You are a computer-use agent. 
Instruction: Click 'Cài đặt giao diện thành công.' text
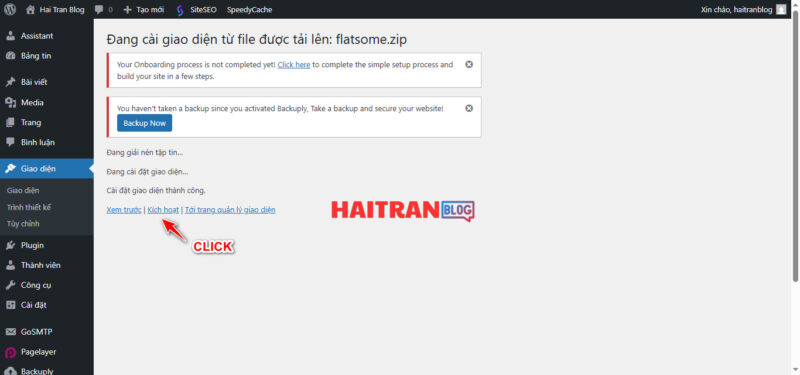(156, 191)
